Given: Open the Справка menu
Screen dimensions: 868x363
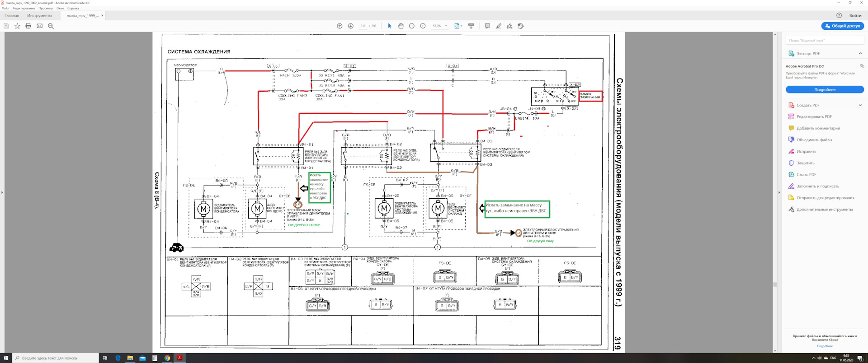Looking at the screenshot, I should point(73,9).
